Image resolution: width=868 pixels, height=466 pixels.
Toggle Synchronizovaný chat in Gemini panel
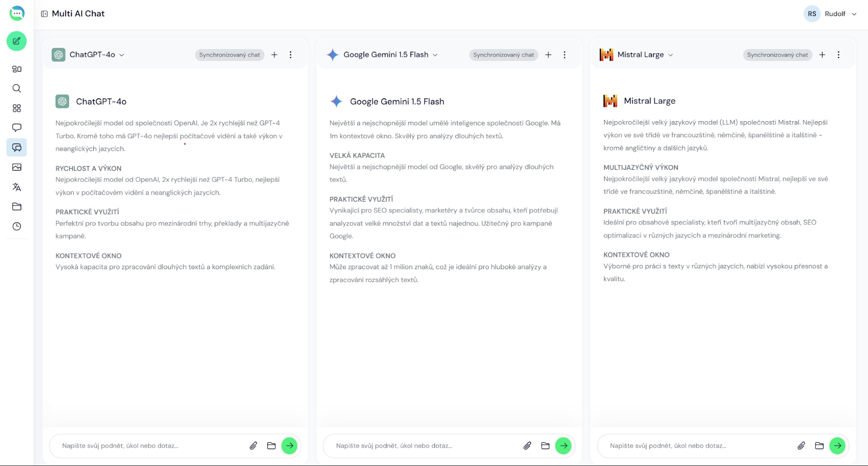[504, 55]
